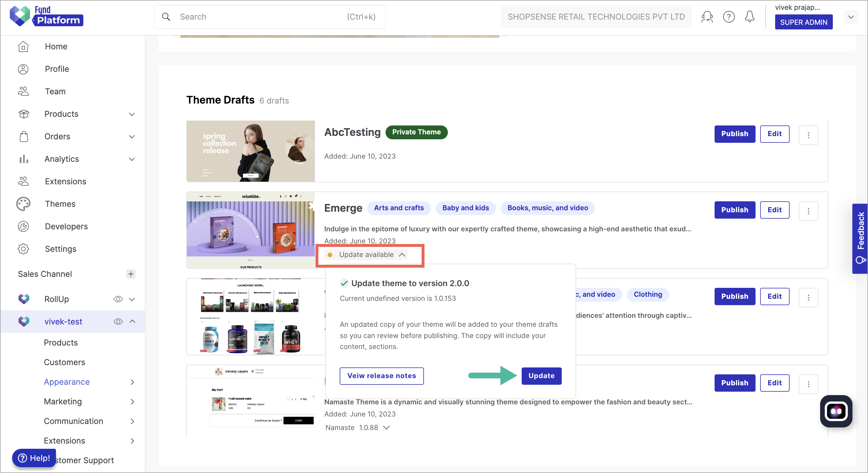Open Emerge theme more options menu
Image resolution: width=868 pixels, height=473 pixels.
click(808, 211)
